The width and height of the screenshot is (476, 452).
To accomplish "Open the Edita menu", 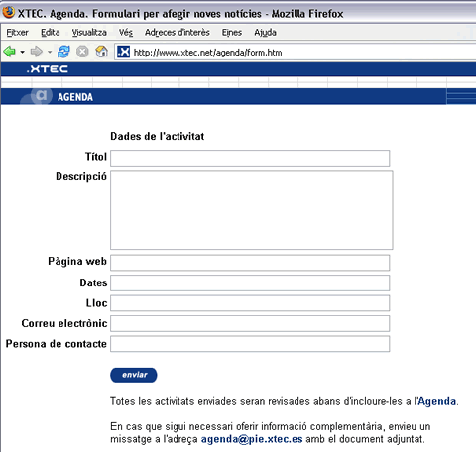I will tap(51, 33).
